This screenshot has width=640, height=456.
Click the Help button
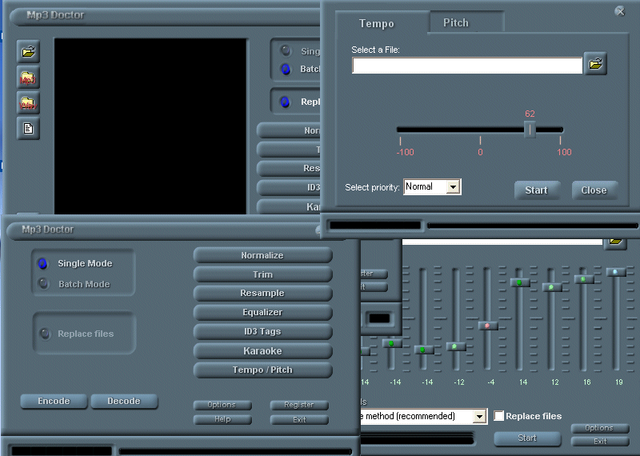pos(222,419)
